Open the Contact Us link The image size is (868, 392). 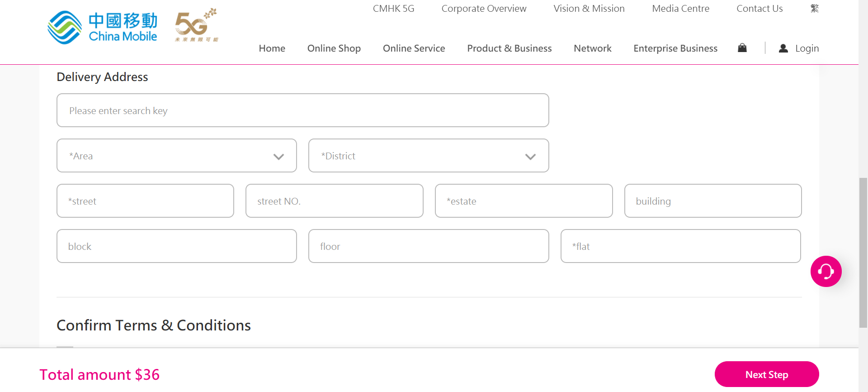click(759, 9)
